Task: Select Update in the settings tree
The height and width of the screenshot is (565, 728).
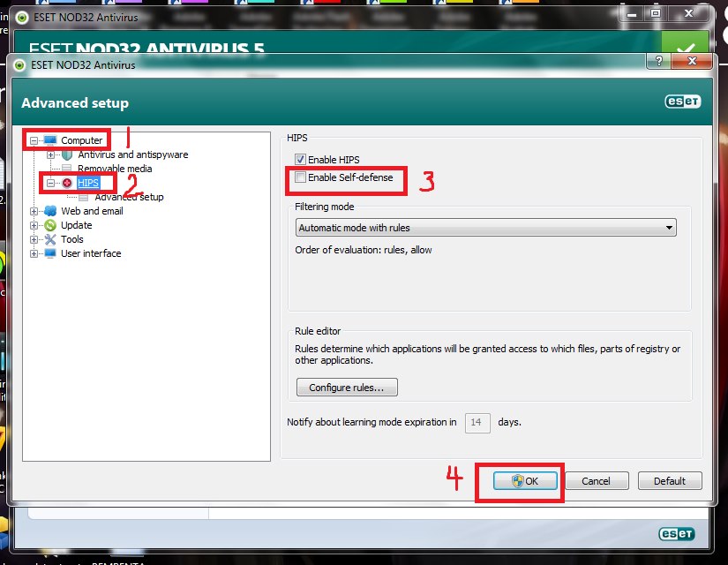Action: [x=77, y=225]
